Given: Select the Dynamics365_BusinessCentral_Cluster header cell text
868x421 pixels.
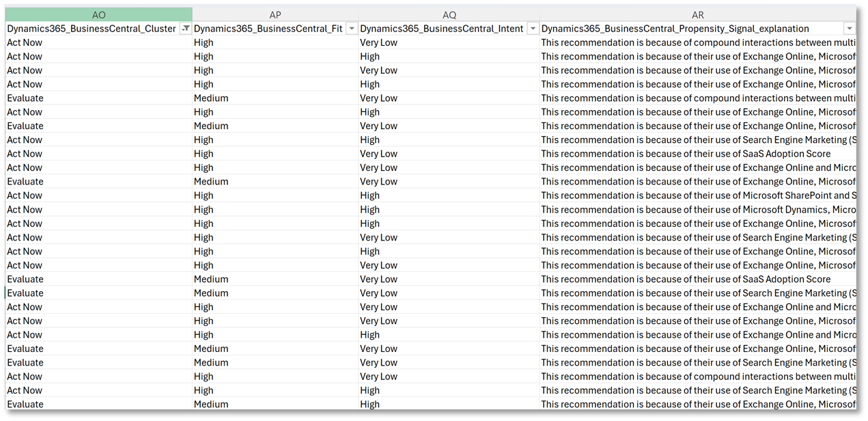Looking at the screenshot, I should pyautogui.click(x=92, y=29).
